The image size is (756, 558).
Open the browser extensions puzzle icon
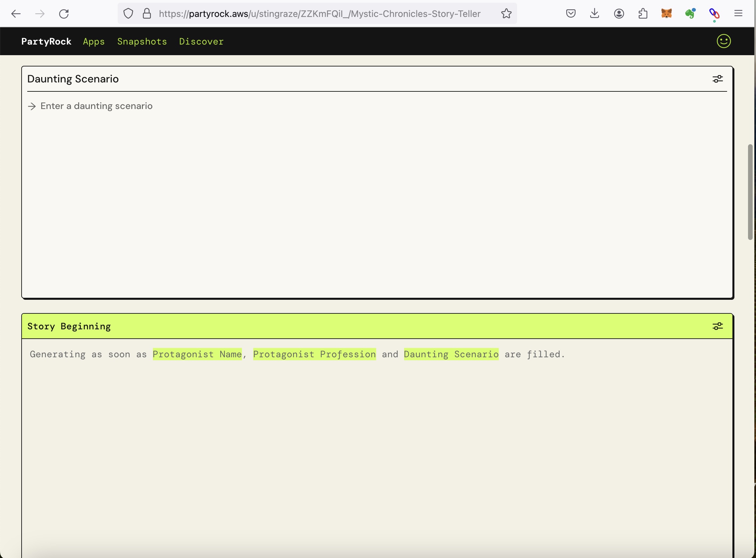(643, 14)
